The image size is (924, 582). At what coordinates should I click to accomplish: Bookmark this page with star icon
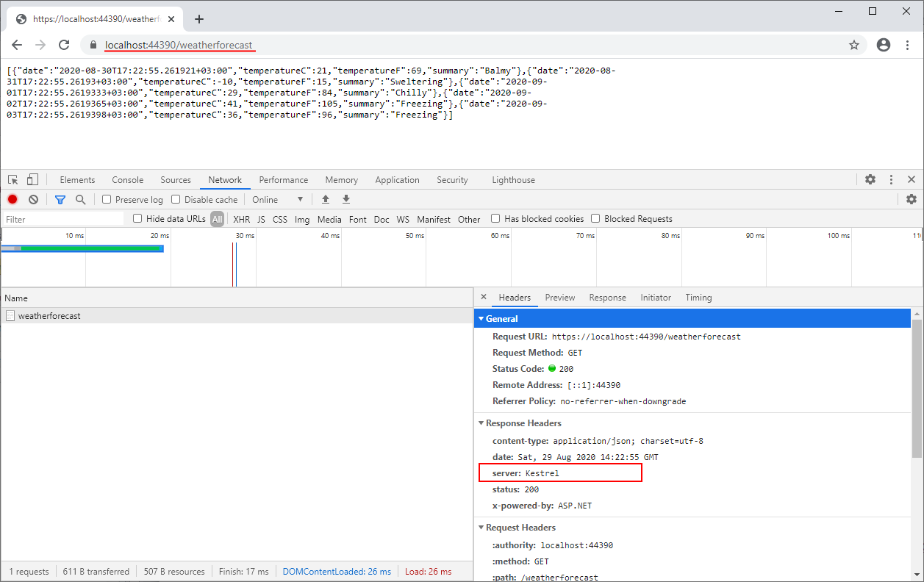tap(854, 45)
